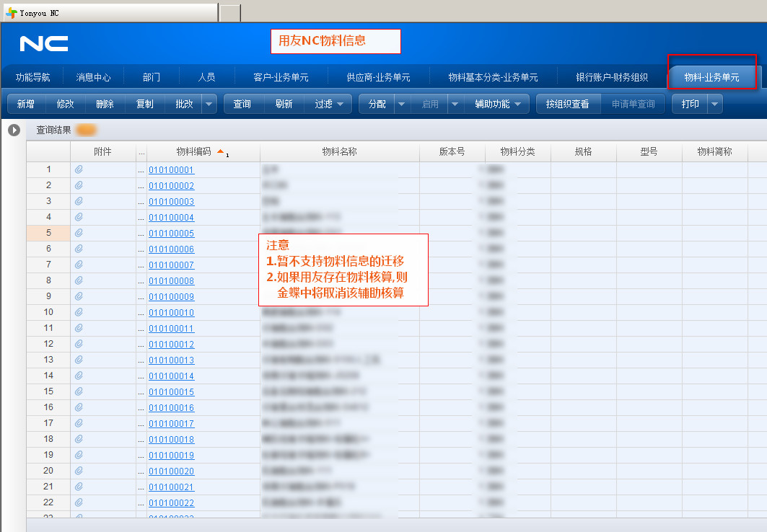Screen dimensions: 767x532
Task: Expand the left side panel arrow icon
Action: coord(14,130)
